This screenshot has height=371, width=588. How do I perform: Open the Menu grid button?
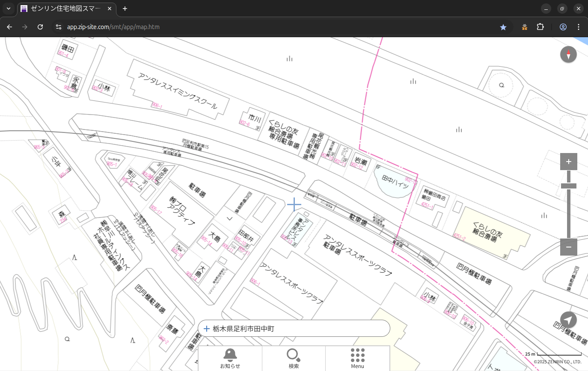click(357, 358)
